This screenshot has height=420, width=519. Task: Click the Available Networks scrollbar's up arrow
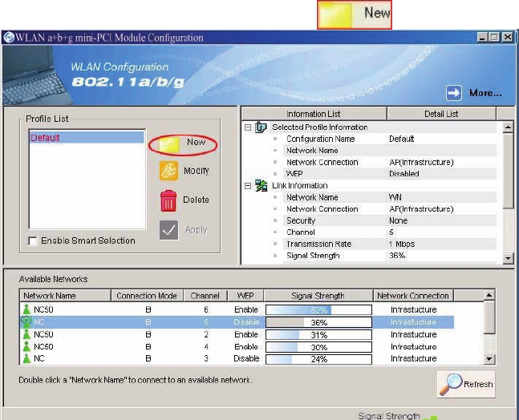(x=489, y=295)
